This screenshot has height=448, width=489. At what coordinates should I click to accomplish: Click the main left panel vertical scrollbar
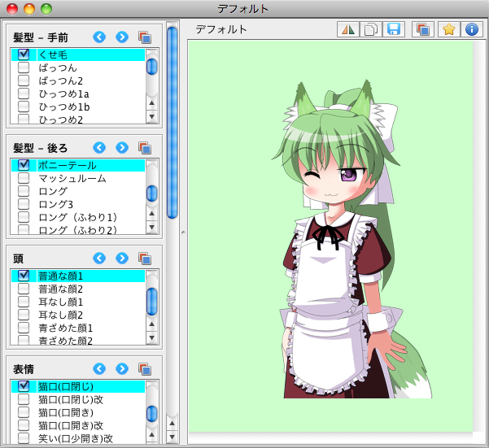[172, 122]
